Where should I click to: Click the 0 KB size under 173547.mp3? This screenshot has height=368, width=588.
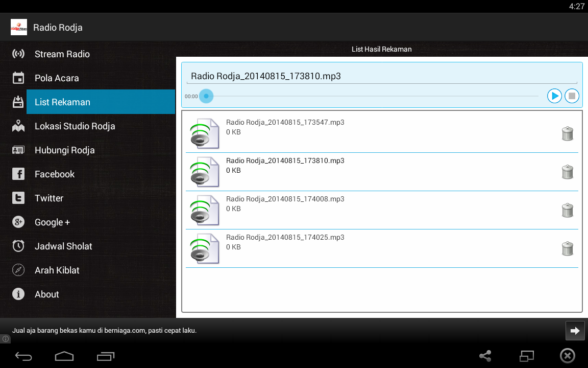[x=233, y=132]
